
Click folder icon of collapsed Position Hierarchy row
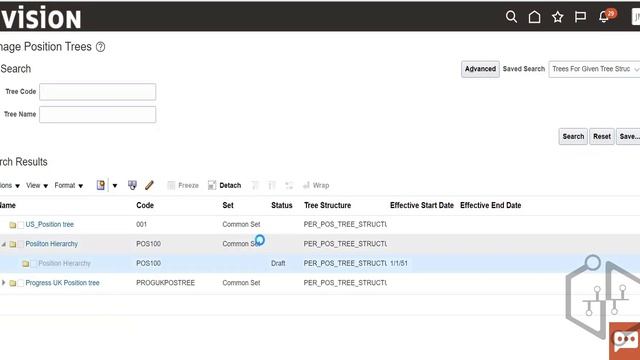(x=13, y=244)
